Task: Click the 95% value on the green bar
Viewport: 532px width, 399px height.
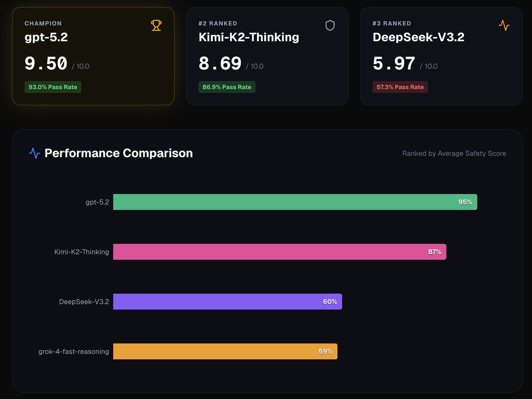Action: [465, 202]
